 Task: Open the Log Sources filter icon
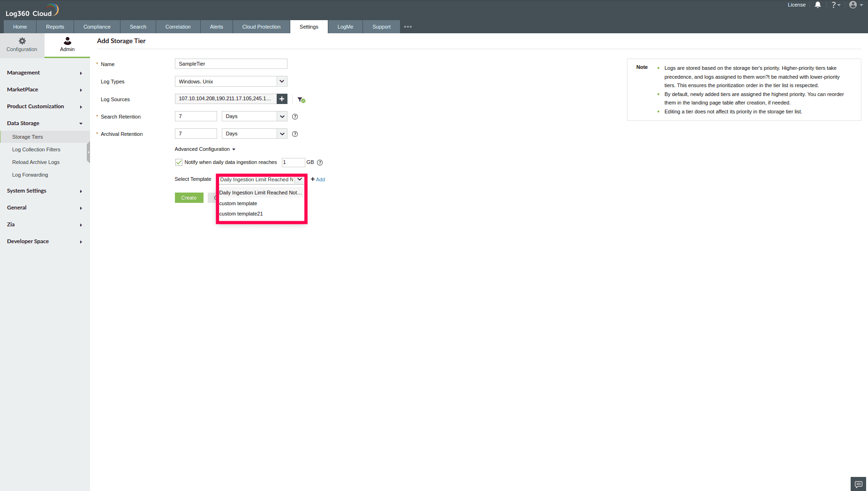(x=301, y=99)
